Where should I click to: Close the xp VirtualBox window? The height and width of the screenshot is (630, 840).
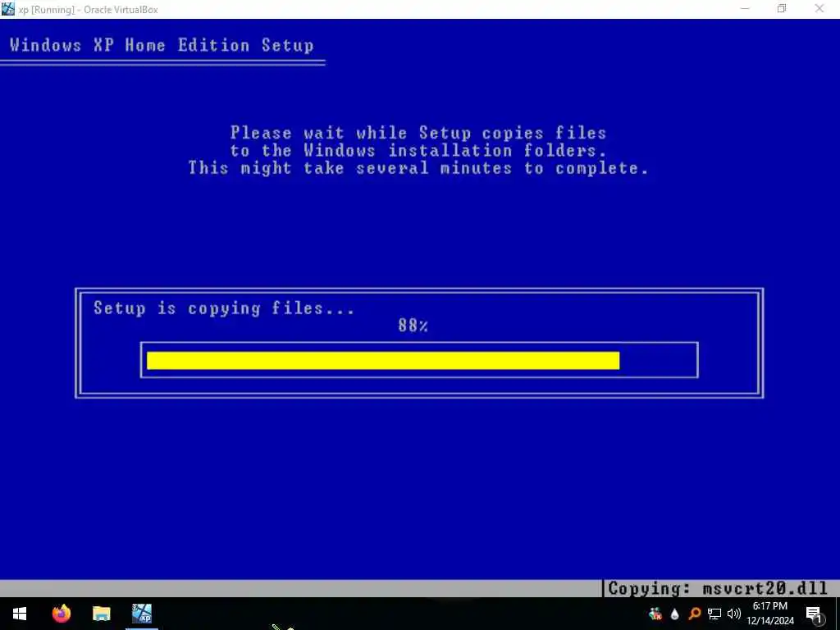point(819,8)
